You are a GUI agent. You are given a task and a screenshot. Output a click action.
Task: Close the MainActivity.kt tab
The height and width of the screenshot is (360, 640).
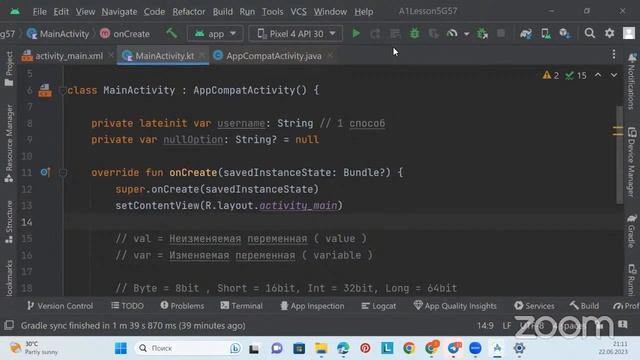coord(202,56)
